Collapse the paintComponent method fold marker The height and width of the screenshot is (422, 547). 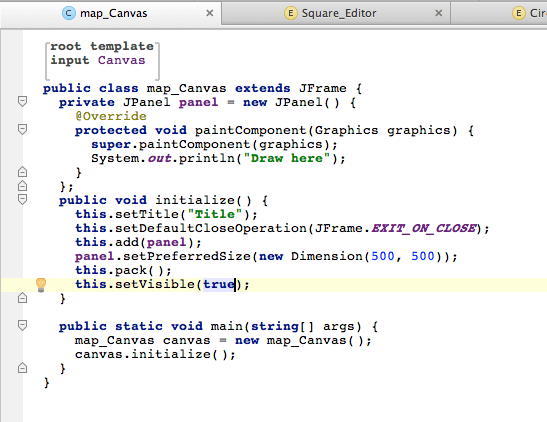22,129
